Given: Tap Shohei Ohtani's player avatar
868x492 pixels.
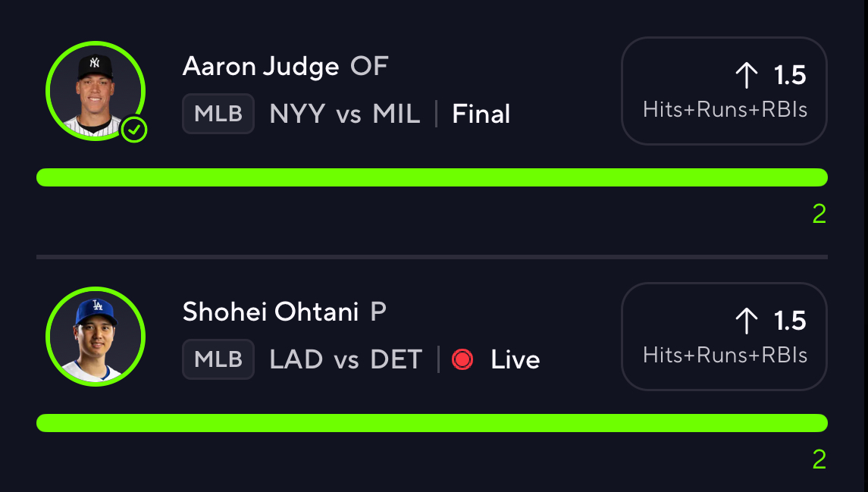Looking at the screenshot, I should (x=95, y=337).
